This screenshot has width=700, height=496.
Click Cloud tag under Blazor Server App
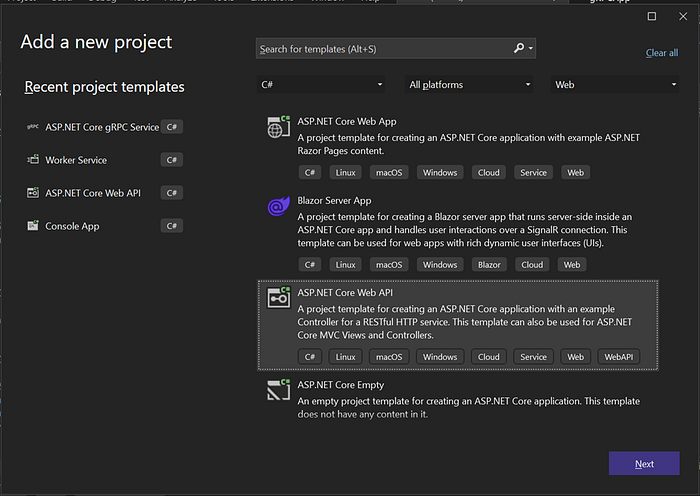click(532, 265)
